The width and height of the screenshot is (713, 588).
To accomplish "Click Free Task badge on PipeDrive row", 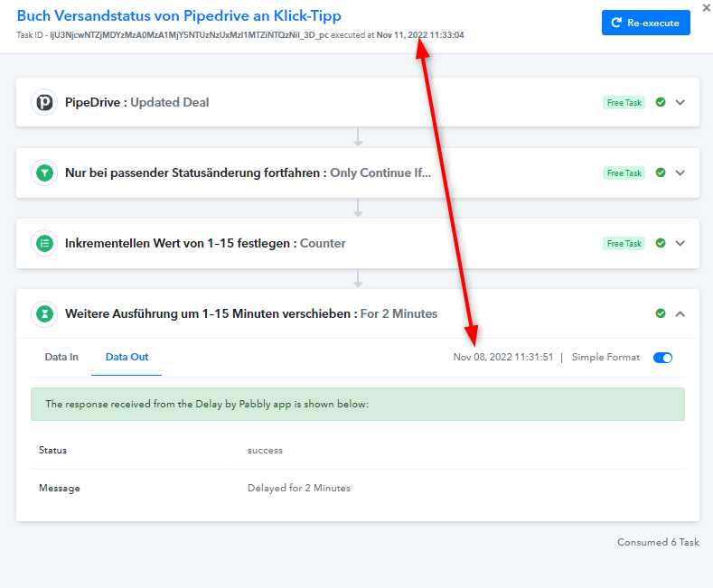I will click(624, 103).
